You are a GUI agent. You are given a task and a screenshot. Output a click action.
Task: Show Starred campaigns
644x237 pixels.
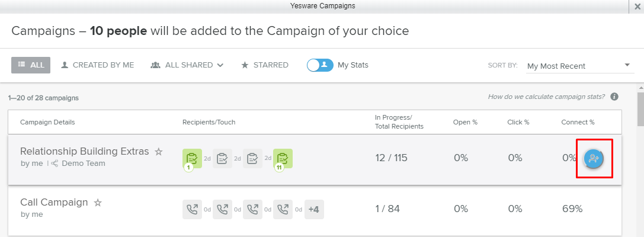(265, 65)
